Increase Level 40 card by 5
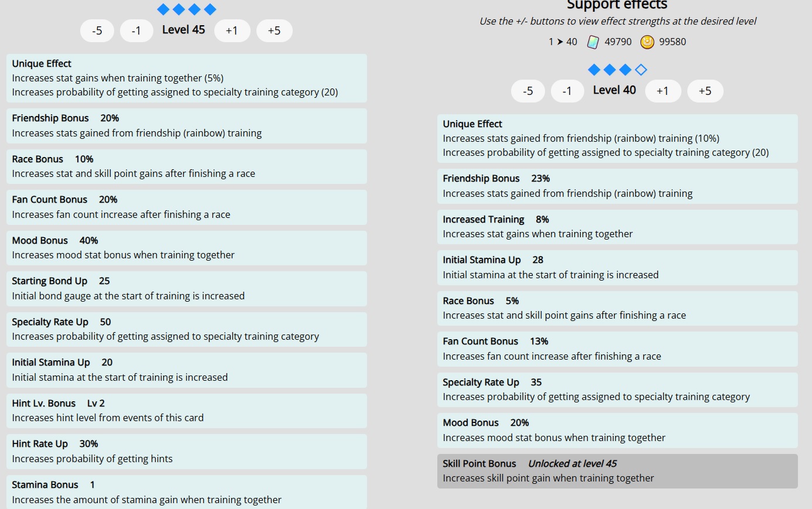This screenshot has width=812, height=509. pos(705,91)
